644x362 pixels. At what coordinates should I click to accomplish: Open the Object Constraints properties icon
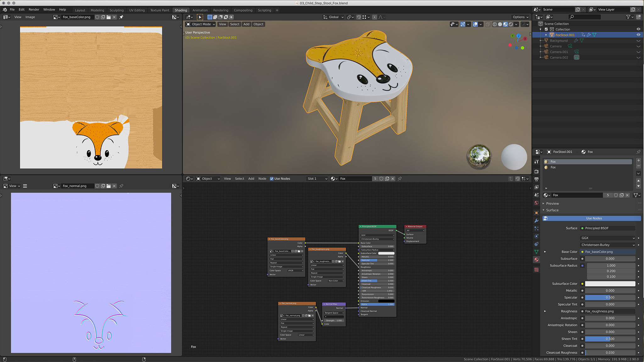(x=536, y=244)
